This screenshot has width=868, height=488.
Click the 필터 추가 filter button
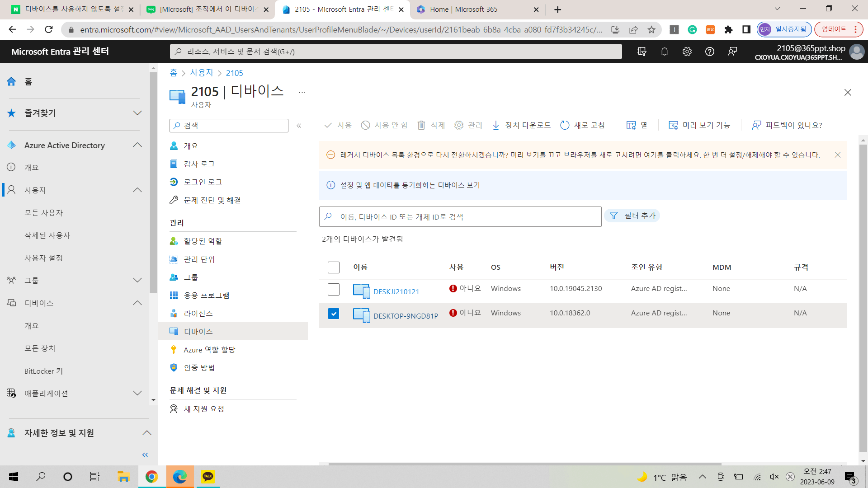pos(632,216)
